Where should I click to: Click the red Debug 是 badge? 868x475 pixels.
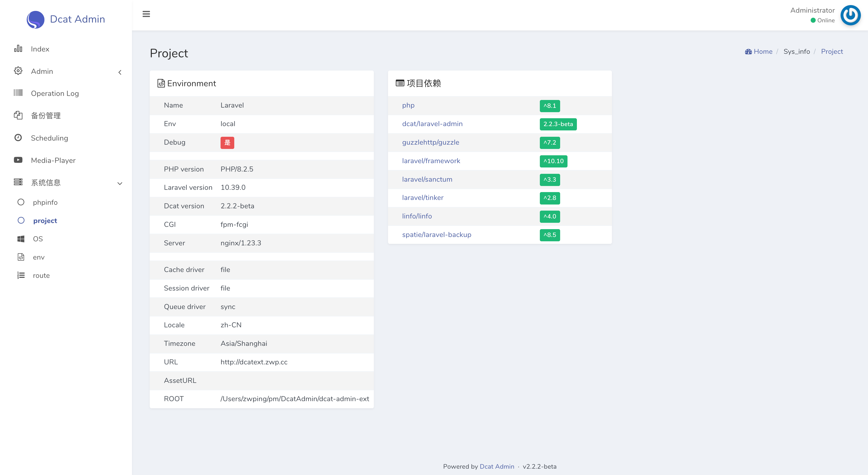coord(227,143)
